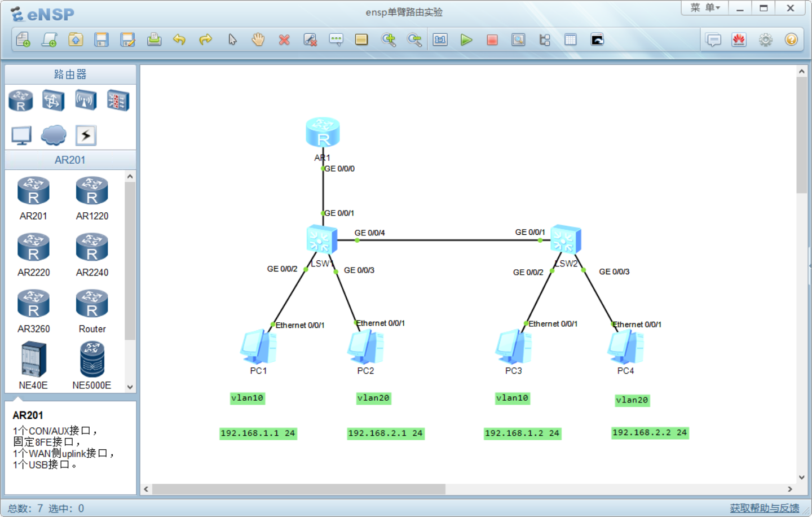Select the switch device category icon
This screenshot has width=812, height=517.
[52, 100]
